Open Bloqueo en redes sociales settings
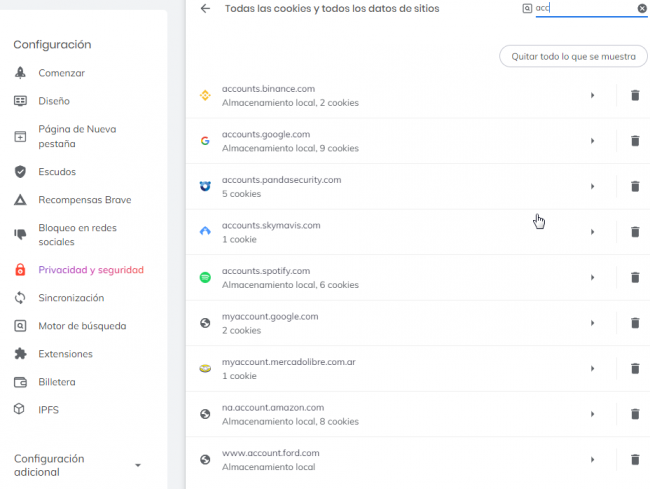The image size is (650, 489). tap(78, 235)
